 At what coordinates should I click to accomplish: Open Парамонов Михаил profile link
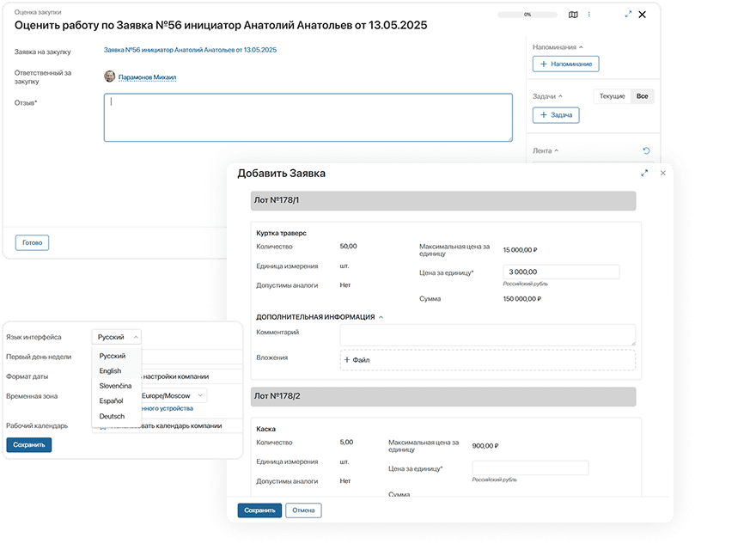click(147, 76)
